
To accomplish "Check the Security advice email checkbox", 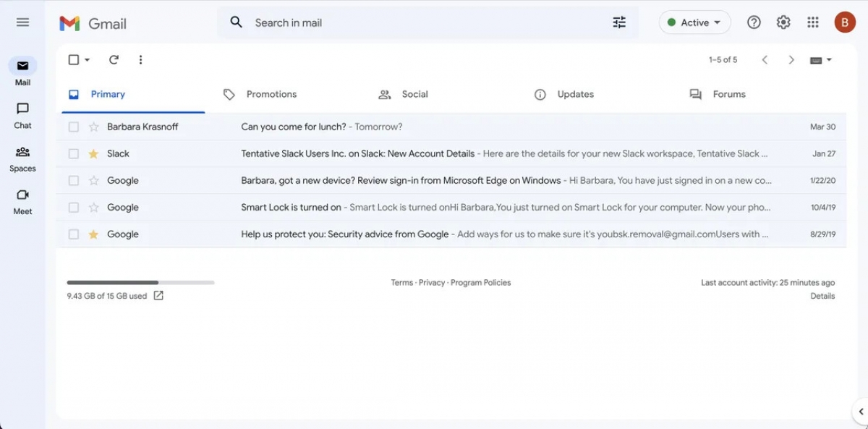I will tap(73, 234).
